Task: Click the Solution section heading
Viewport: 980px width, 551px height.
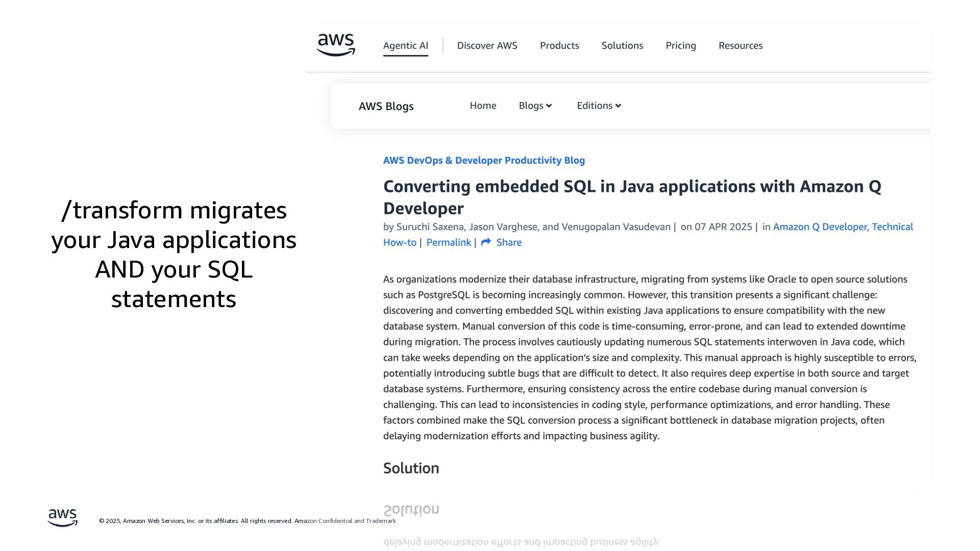Action: (411, 468)
